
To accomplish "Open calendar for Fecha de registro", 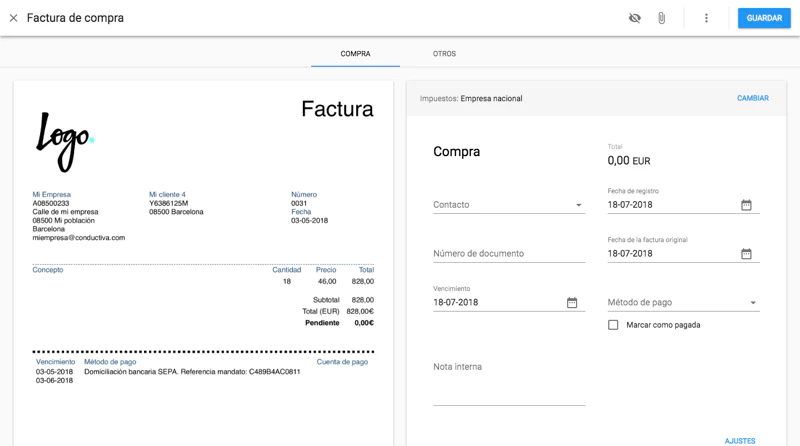I will pyautogui.click(x=746, y=205).
